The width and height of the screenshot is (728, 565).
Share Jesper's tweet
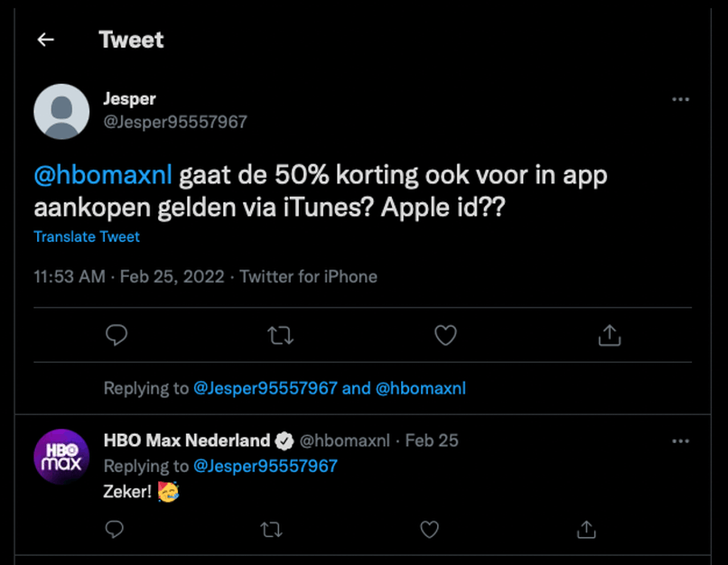(610, 336)
